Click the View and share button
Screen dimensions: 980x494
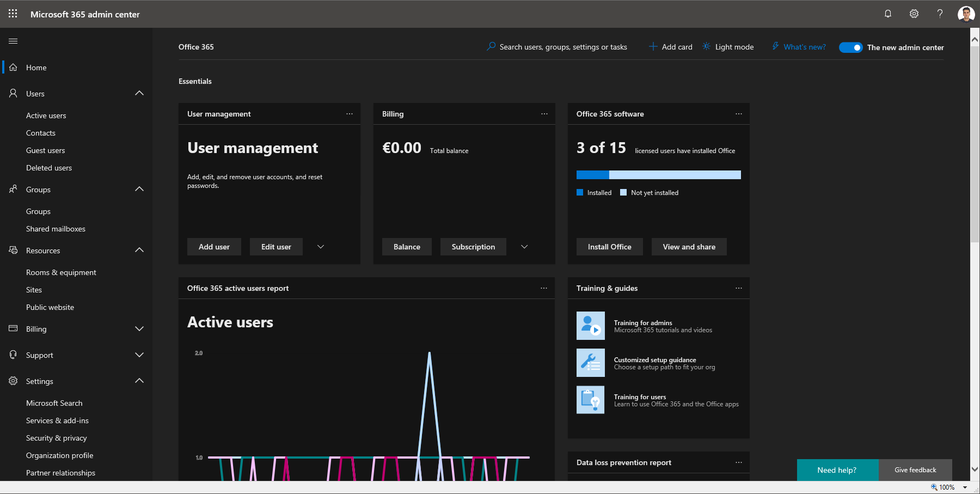[x=689, y=247]
